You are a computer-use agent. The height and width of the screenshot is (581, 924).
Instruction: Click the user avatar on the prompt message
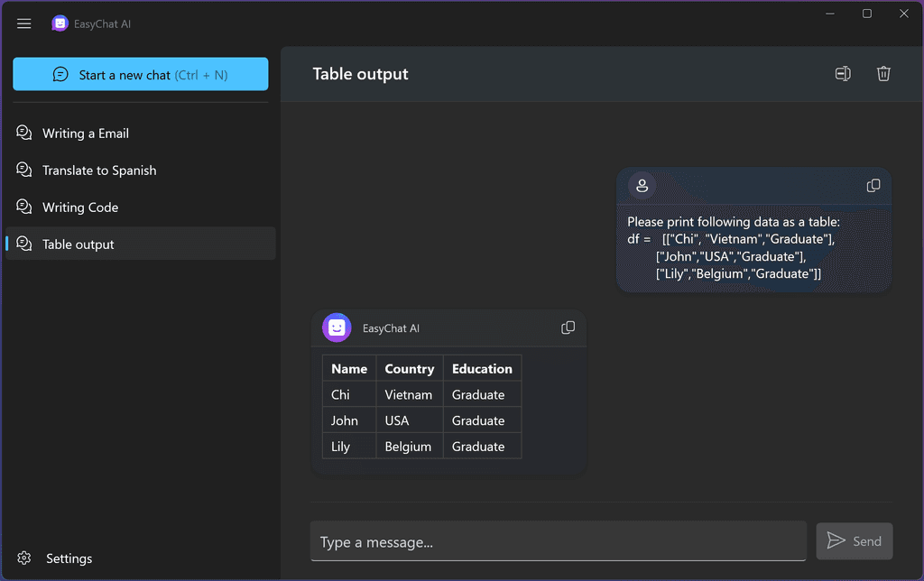point(642,186)
